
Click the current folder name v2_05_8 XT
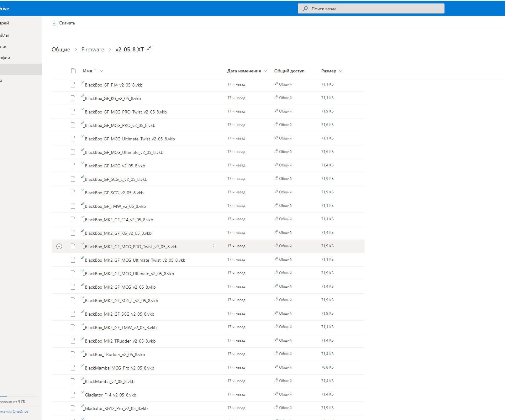[129, 50]
